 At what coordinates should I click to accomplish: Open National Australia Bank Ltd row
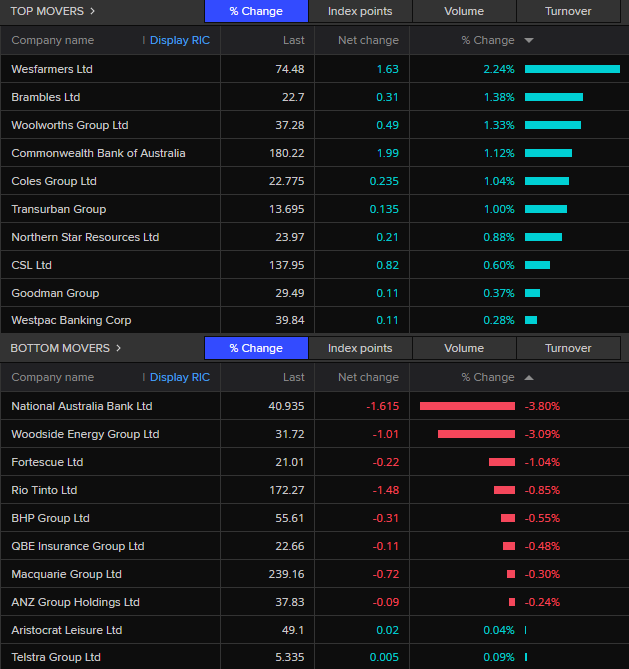314,406
